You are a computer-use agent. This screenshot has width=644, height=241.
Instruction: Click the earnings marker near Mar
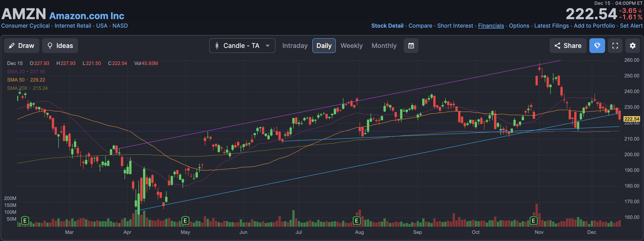[x=25, y=220]
